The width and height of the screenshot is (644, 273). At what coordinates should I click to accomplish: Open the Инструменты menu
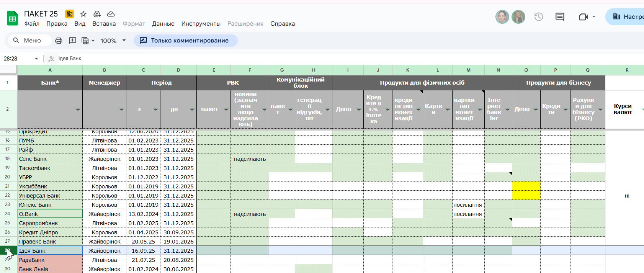201,24
